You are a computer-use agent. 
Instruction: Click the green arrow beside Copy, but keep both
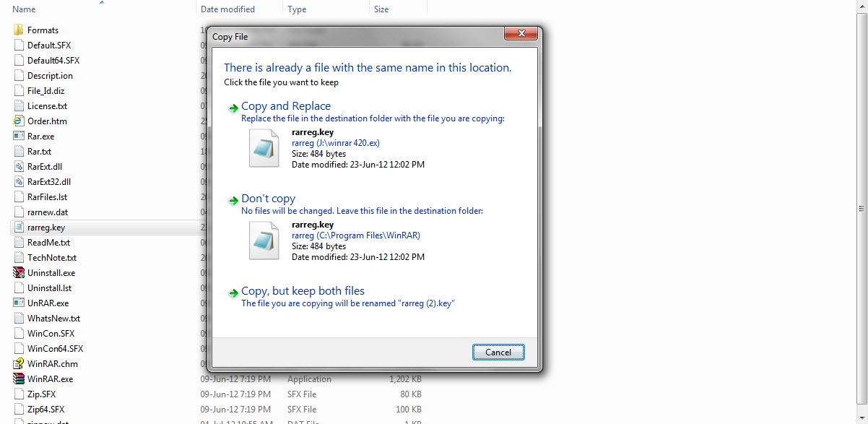[233, 293]
